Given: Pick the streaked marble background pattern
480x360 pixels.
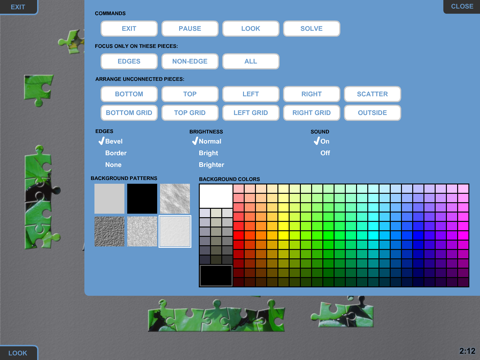Looking at the screenshot, I should click(175, 199).
